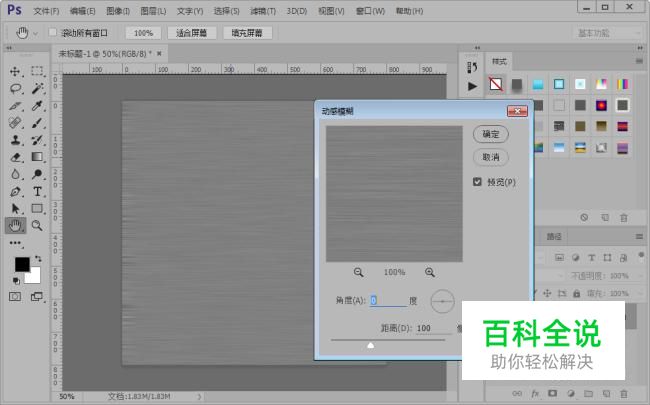650x405 pixels.
Task: Open the status bar info arrow
Action: (199, 396)
